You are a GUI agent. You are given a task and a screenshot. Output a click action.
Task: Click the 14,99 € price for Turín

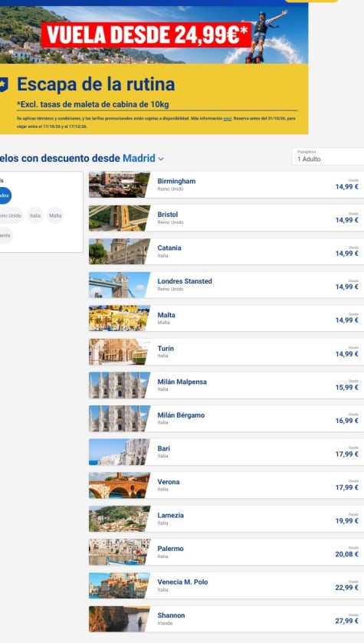coord(347,354)
